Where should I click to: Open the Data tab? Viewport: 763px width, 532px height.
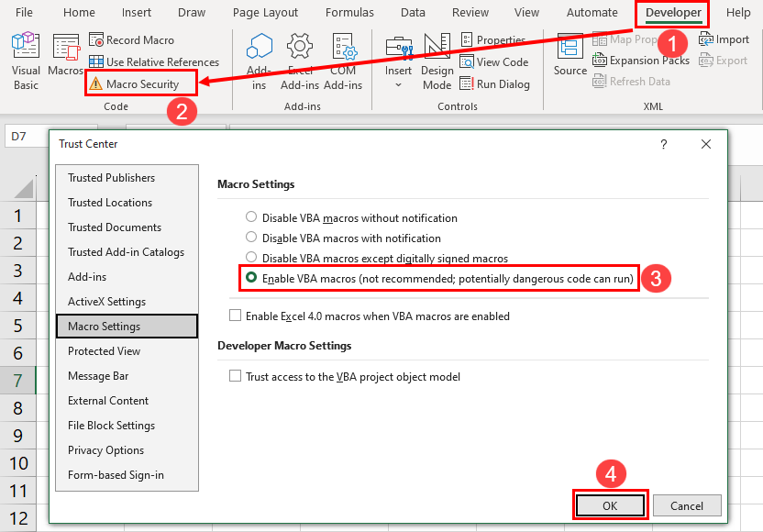coord(413,12)
